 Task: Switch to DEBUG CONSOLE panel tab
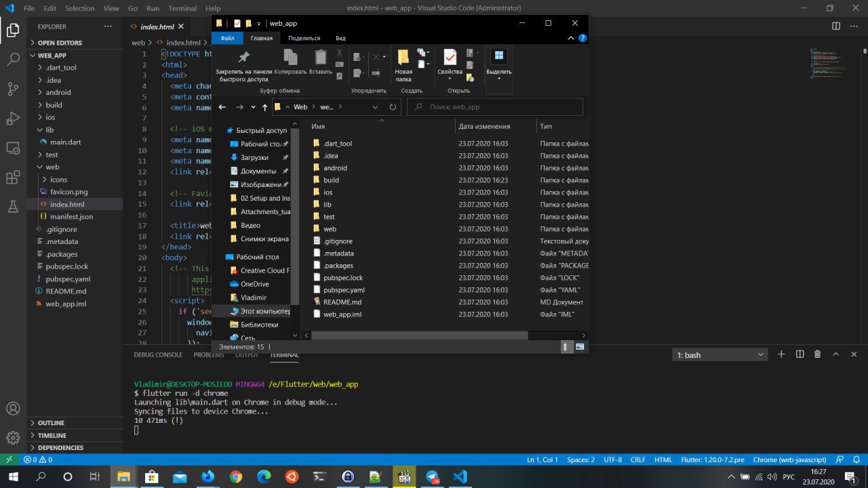158,354
